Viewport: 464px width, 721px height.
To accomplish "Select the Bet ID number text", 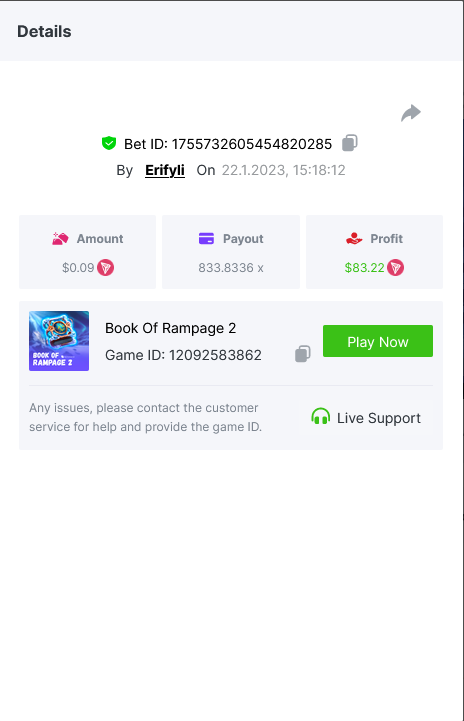I will coord(252,144).
